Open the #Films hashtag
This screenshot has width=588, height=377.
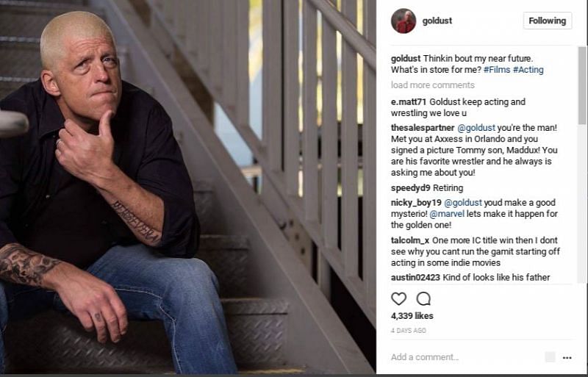(x=497, y=70)
